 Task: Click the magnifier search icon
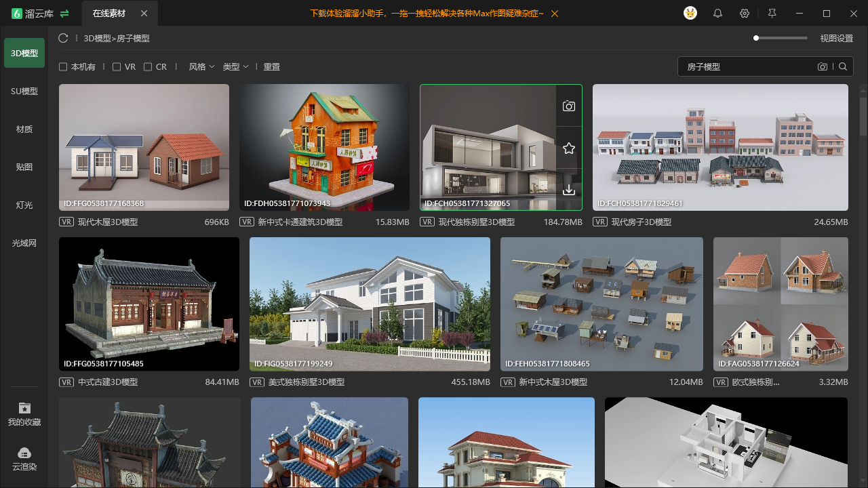843,66
